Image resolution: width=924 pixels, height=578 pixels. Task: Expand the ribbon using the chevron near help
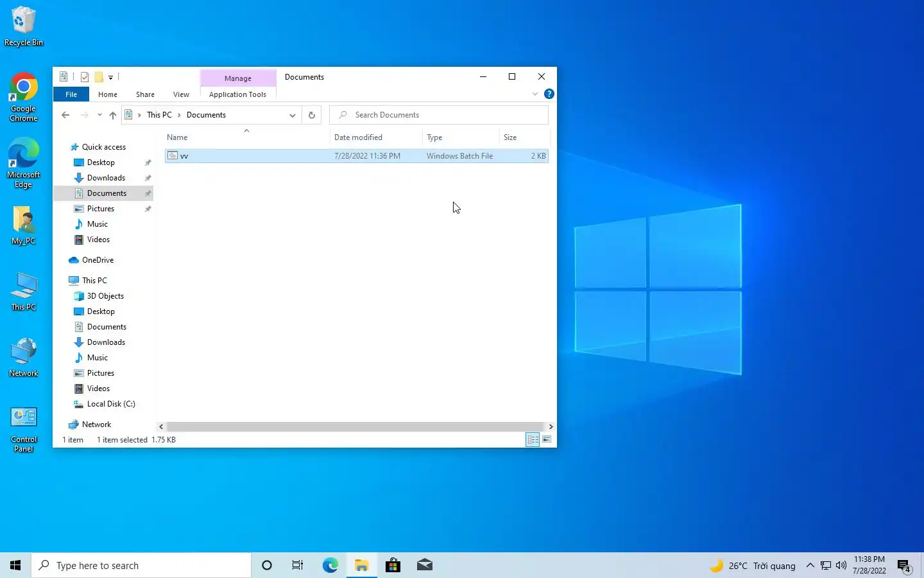click(x=535, y=94)
